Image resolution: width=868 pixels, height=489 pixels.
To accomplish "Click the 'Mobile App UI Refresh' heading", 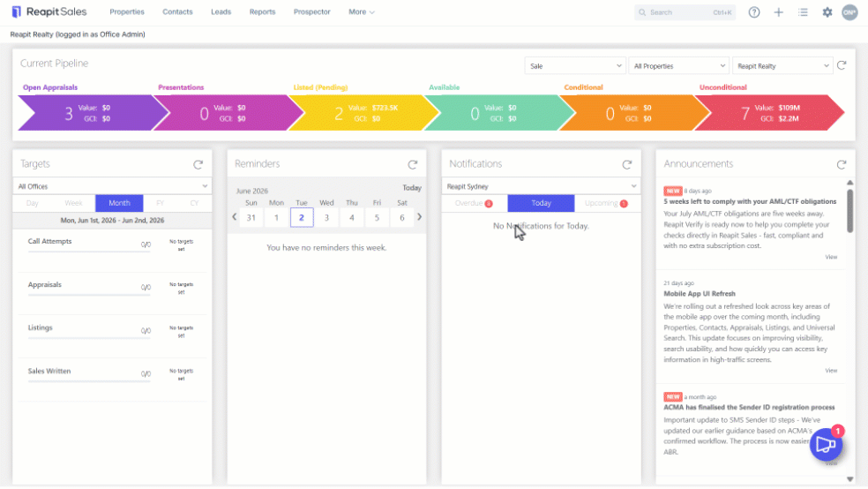I will click(x=700, y=294).
